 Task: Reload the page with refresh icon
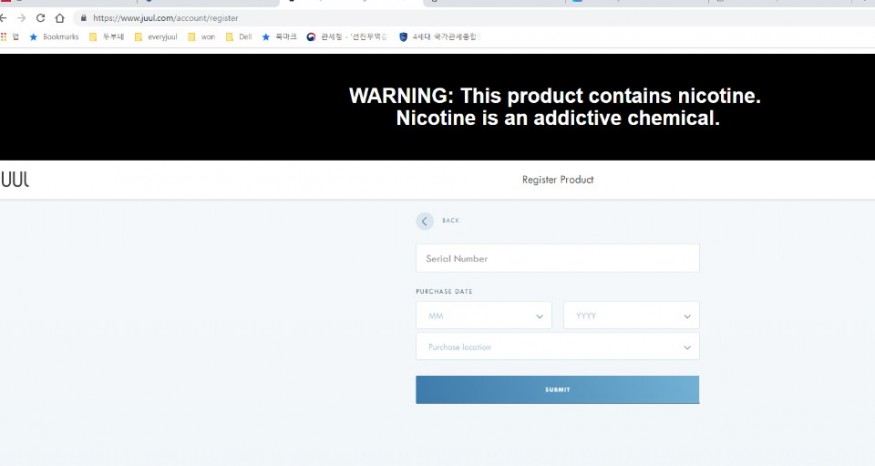[x=40, y=18]
